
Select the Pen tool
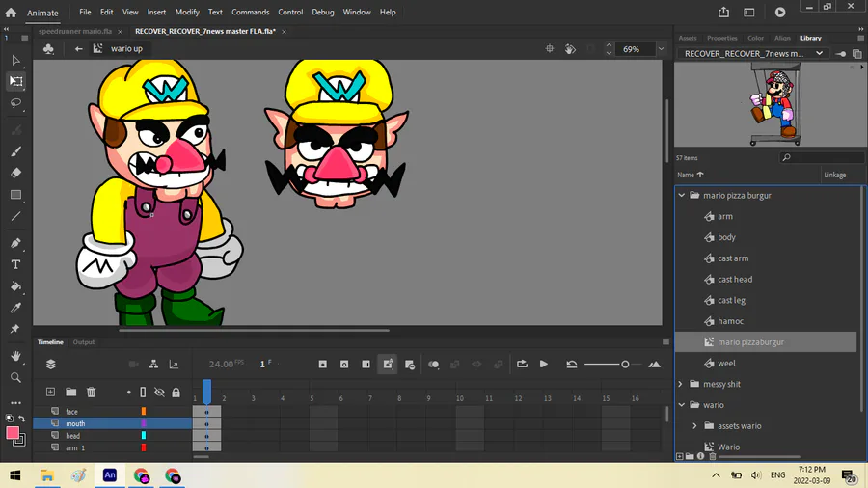(x=15, y=243)
